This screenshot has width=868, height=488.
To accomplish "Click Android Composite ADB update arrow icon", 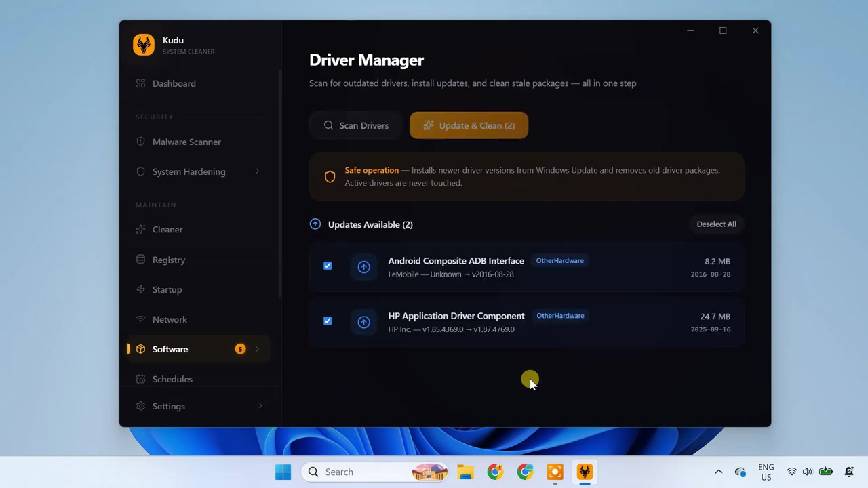I will pyautogui.click(x=363, y=267).
